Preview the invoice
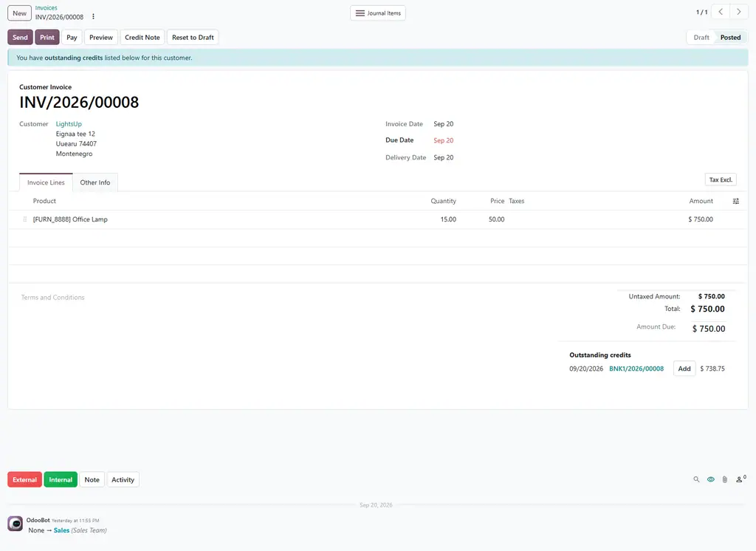Viewport: 756px width, 551px height. [x=100, y=37]
